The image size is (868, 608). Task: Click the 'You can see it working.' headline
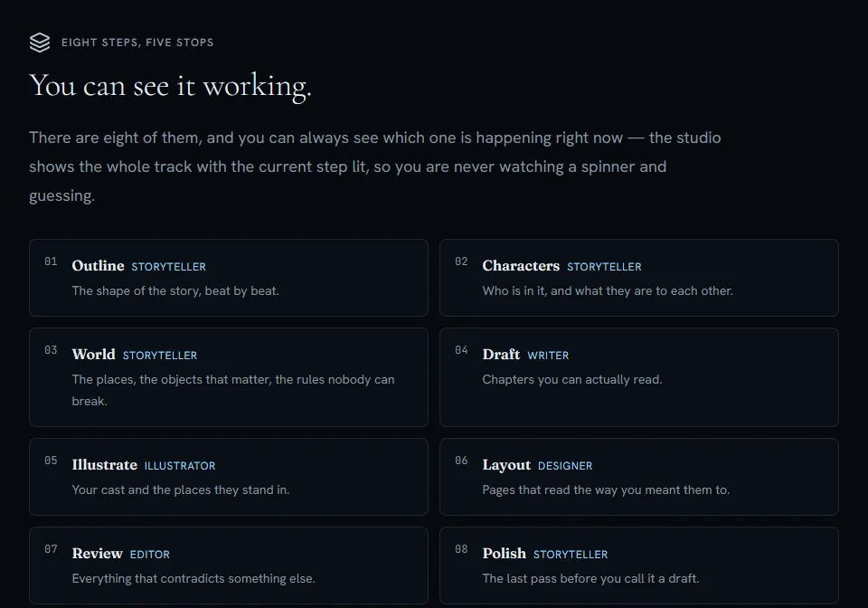click(171, 86)
